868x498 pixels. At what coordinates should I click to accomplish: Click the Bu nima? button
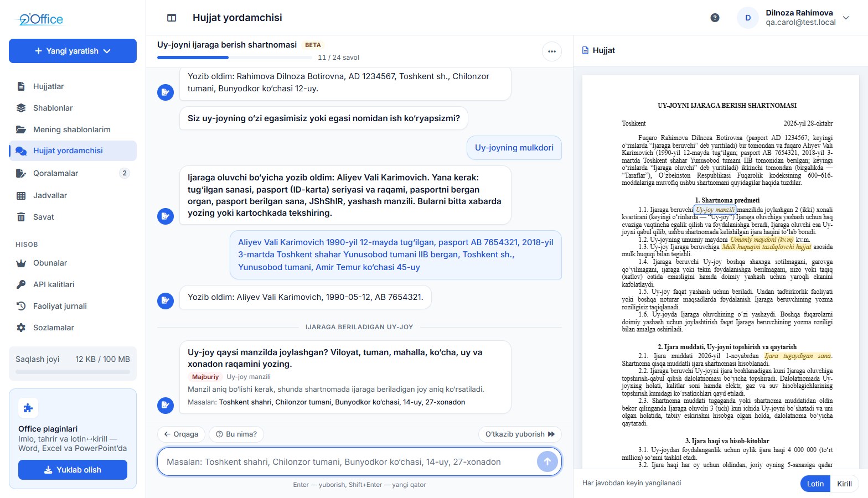[236, 434]
